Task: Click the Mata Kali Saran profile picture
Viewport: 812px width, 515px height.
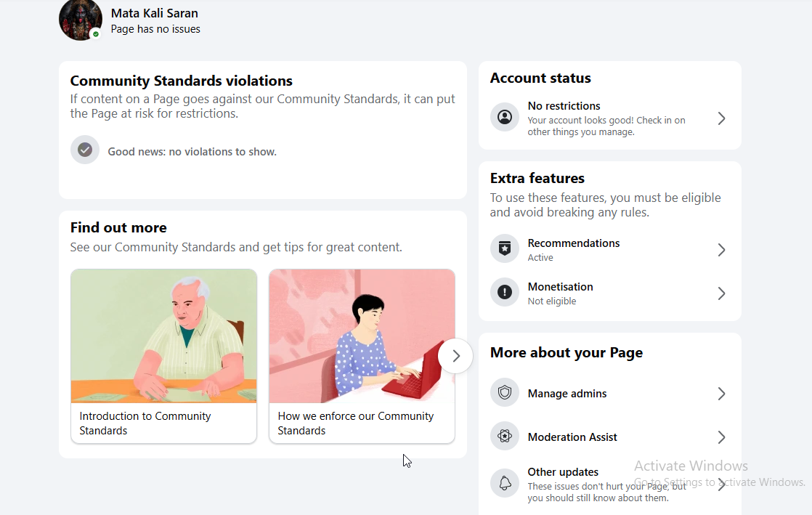Action: (x=81, y=19)
